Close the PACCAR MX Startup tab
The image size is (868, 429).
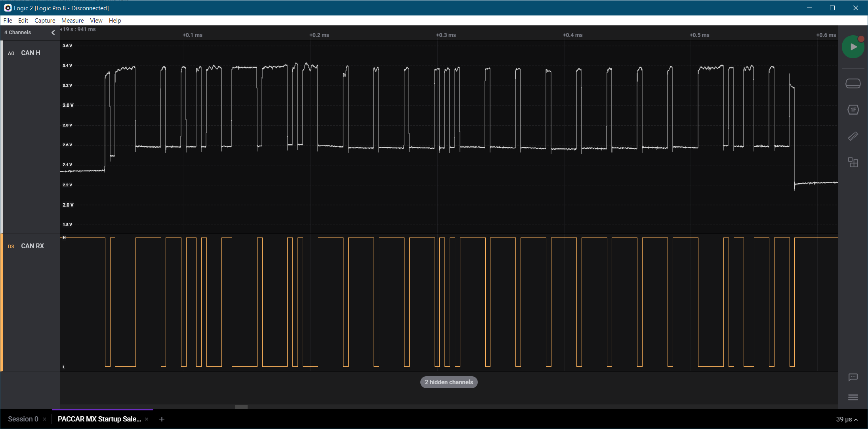[147, 419]
